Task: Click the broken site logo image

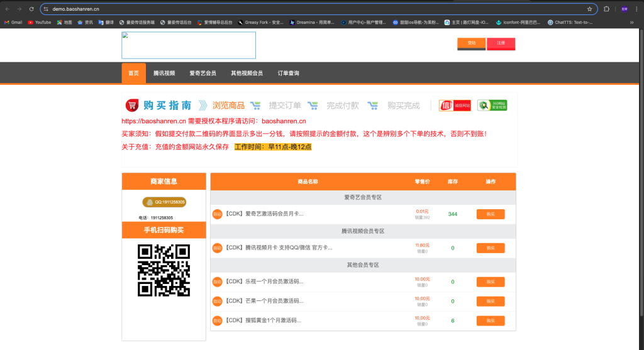Action: 189,45
